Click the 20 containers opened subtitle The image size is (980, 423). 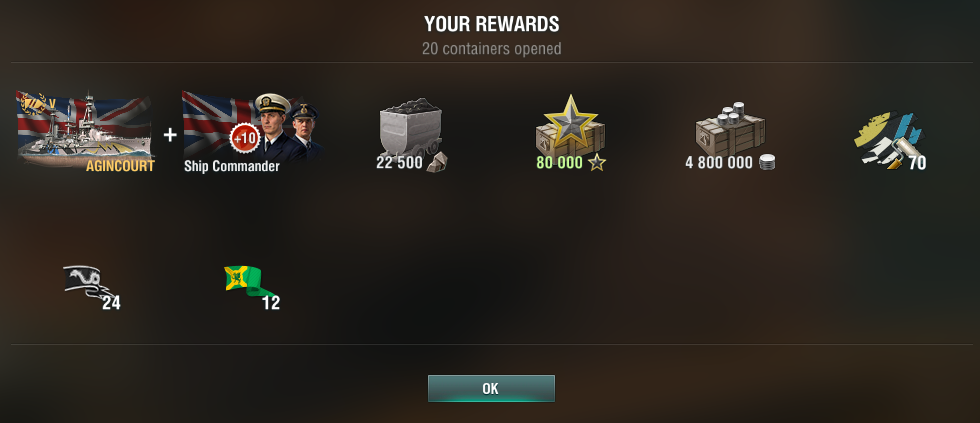click(x=491, y=49)
